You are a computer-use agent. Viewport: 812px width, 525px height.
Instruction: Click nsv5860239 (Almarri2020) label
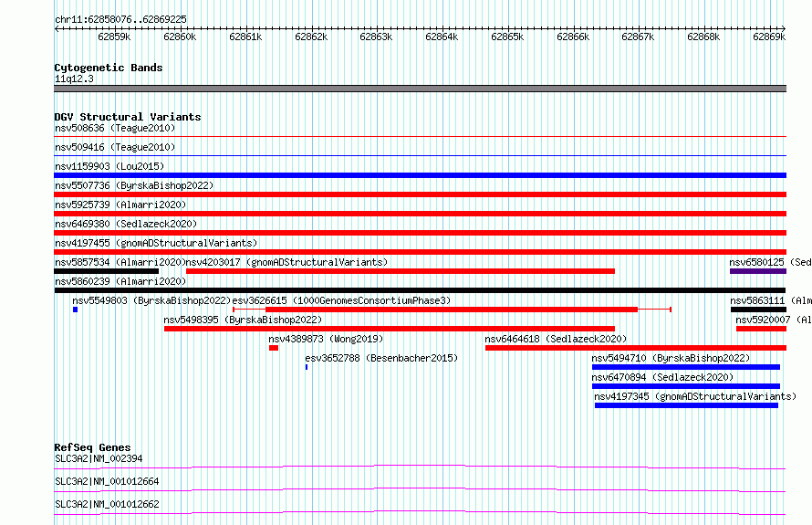coord(120,281)
